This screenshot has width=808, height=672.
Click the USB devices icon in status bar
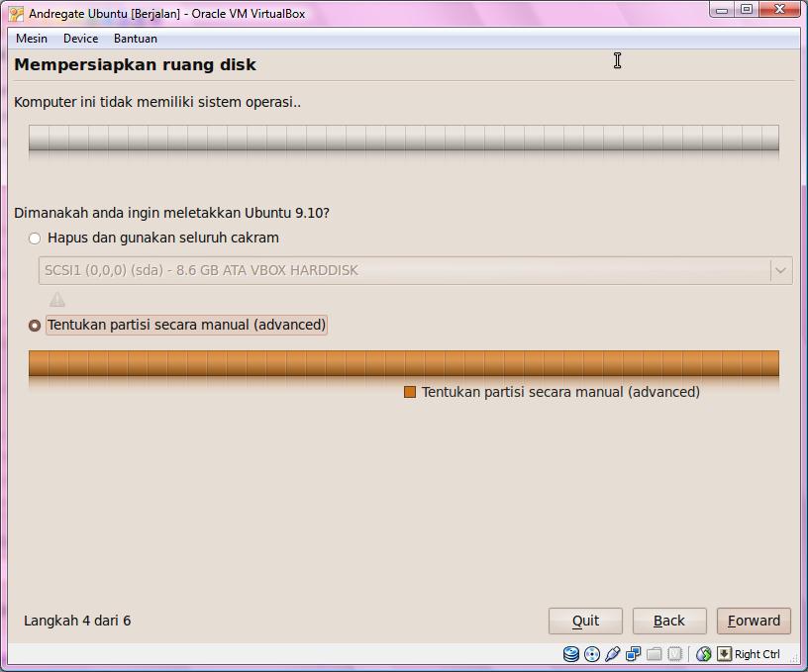coord(613,654)
